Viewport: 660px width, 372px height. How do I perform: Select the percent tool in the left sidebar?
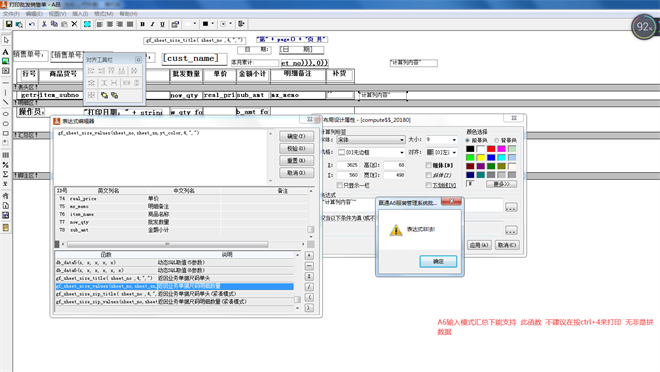pos(5,165)
